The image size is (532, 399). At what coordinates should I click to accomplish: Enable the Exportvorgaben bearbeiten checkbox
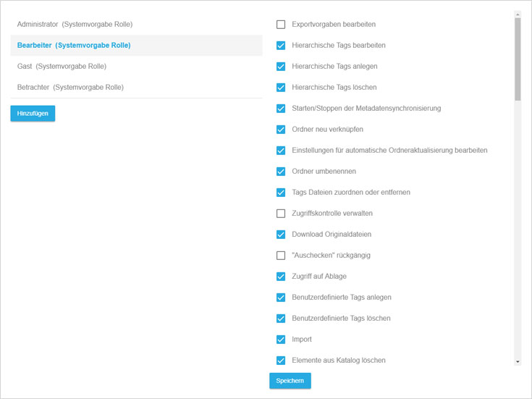pyautogui.click(x=281, y=25)
